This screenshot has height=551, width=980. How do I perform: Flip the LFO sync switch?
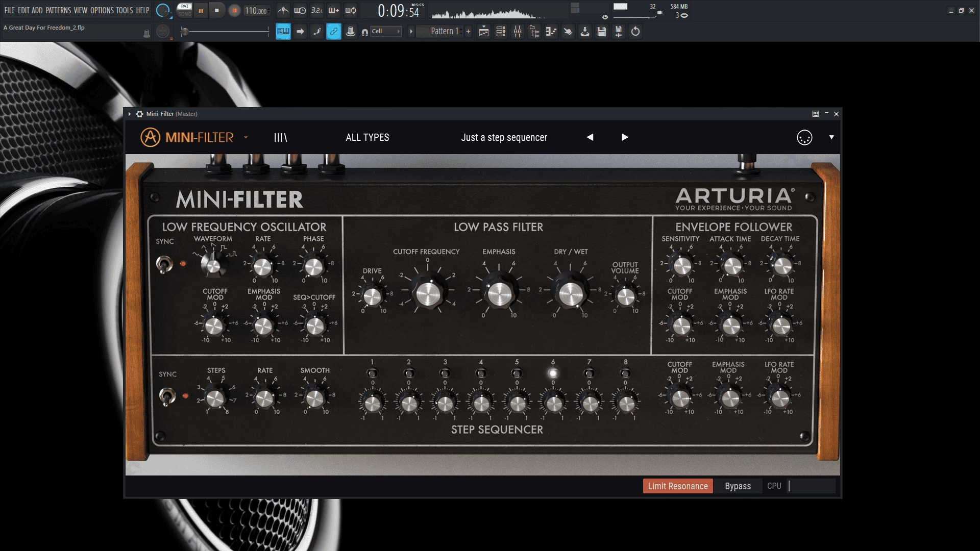(164, 264)
